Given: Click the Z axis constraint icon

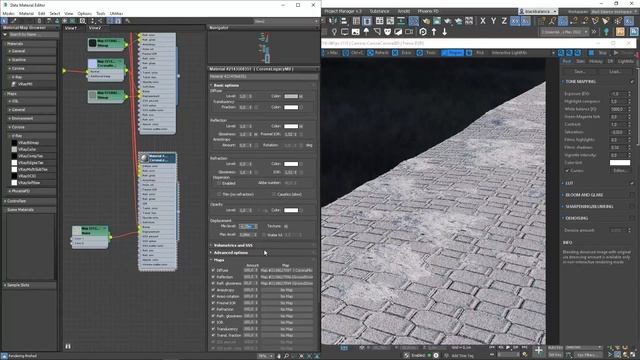Looking at the screenshot, I should [504, 21].
